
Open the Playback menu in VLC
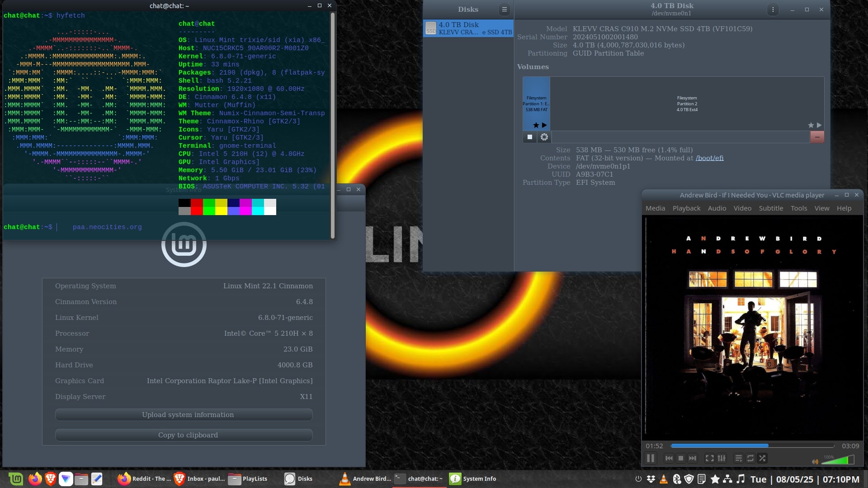coord(686,208)
